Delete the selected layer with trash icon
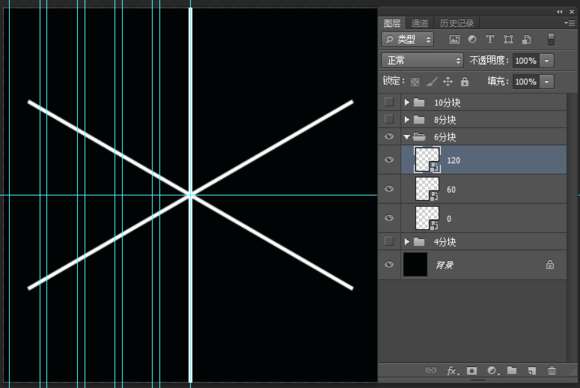Screen dimensions: 580x388 pyautogui.click(x=552, y=371)
